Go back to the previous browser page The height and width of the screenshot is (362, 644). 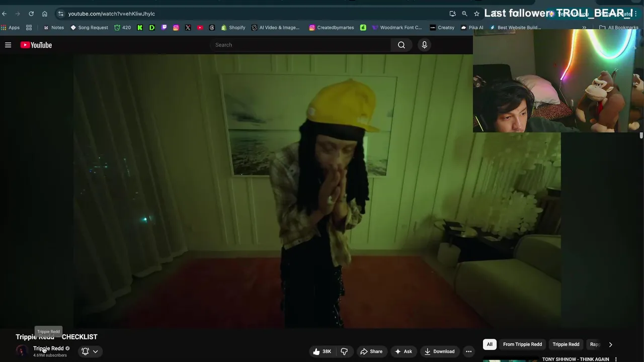coord(5,14)
